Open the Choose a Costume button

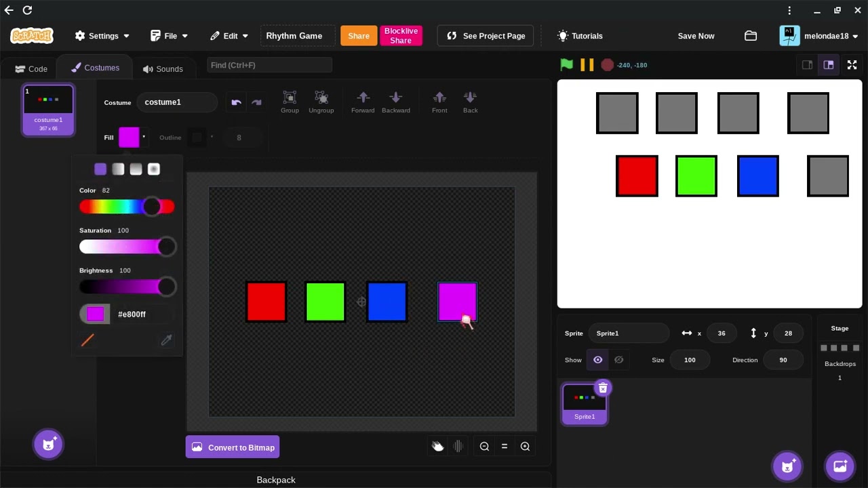[x=48, y=445]
